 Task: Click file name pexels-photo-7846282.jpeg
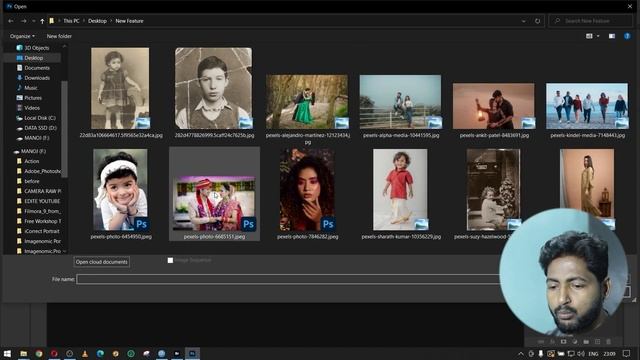(307, 237)
